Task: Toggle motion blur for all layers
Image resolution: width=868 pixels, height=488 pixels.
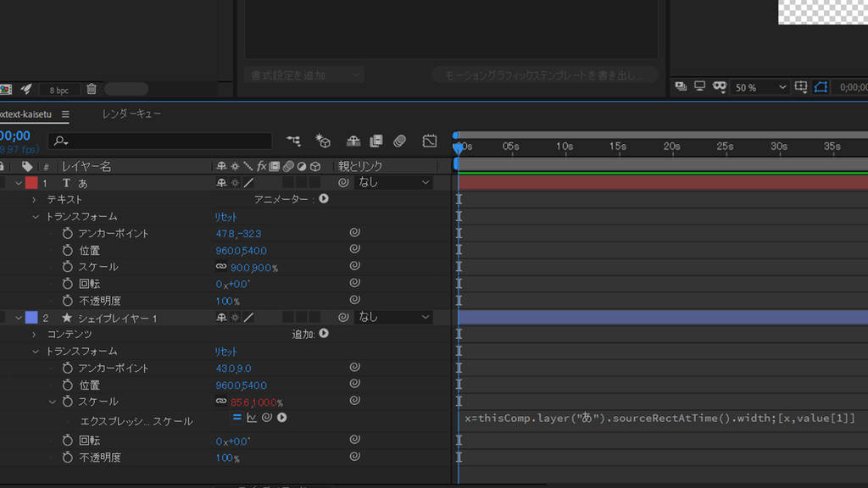Action: [400, 141]
